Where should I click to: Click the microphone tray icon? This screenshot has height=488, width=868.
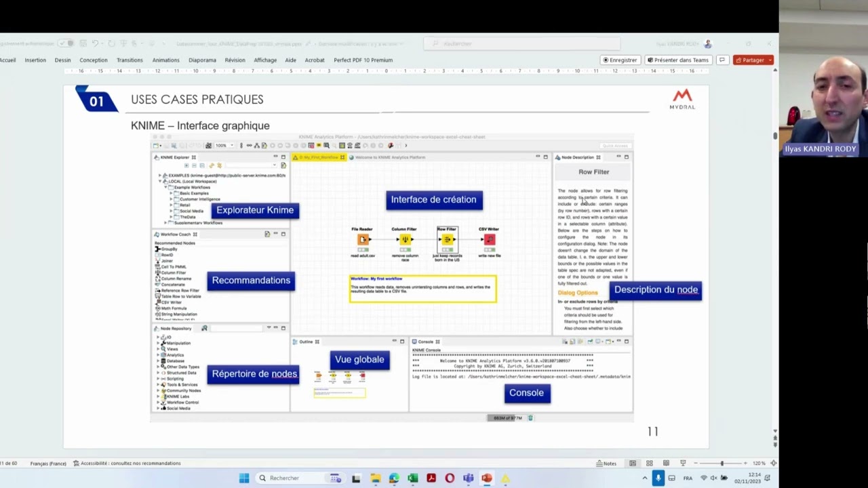[658, 478]
